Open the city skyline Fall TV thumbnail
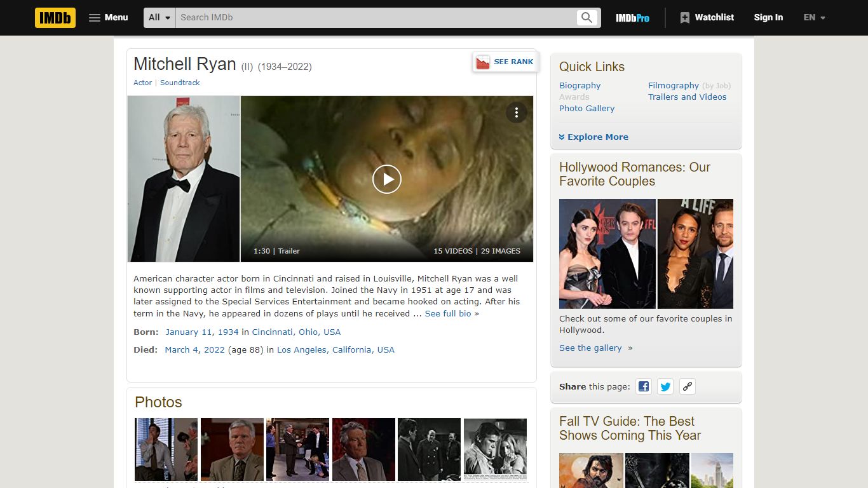This screenshot has height=488, width=868. pos(712,470)
